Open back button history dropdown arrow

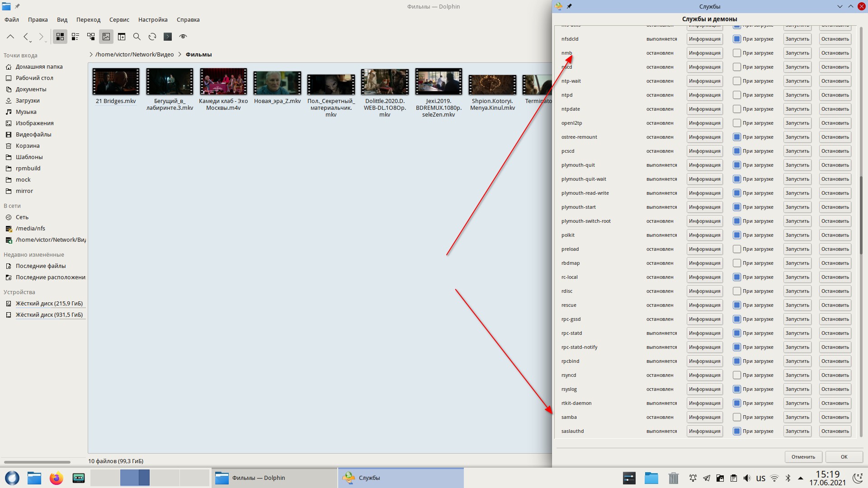pyautogui.click(x=31, y=41)
